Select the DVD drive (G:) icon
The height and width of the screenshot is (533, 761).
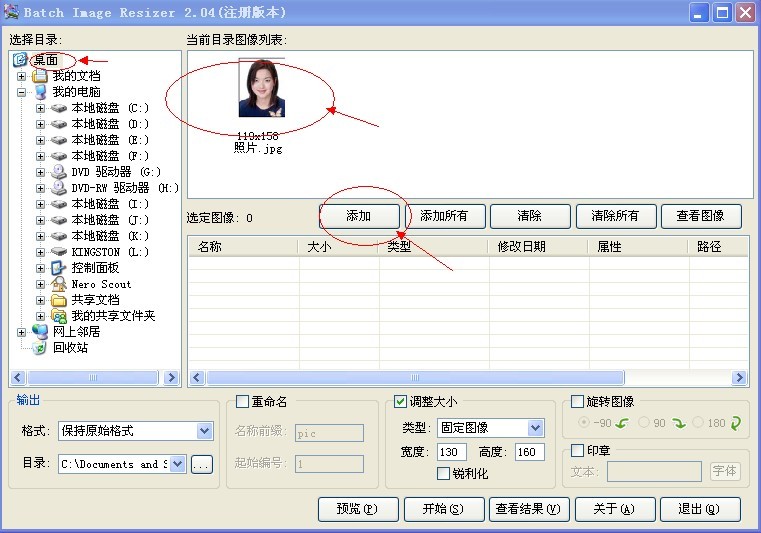pos(59,172)
